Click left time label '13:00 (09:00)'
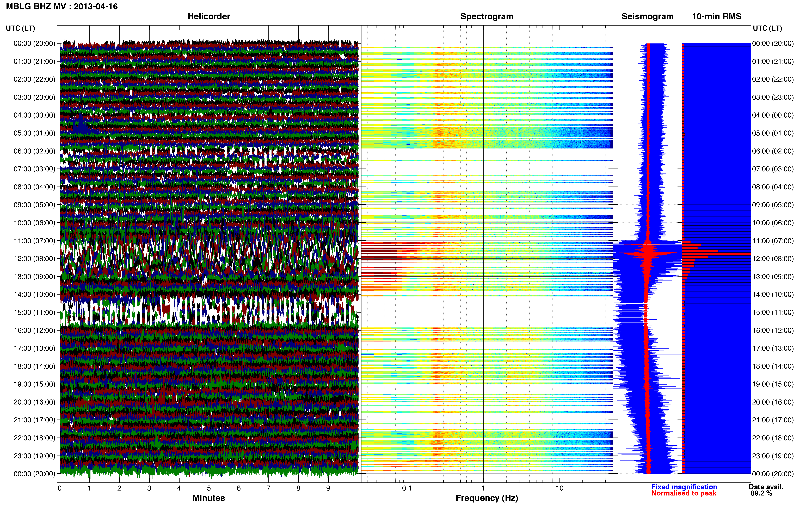Viewport: 812px width, 508px height. pos(34,277)
